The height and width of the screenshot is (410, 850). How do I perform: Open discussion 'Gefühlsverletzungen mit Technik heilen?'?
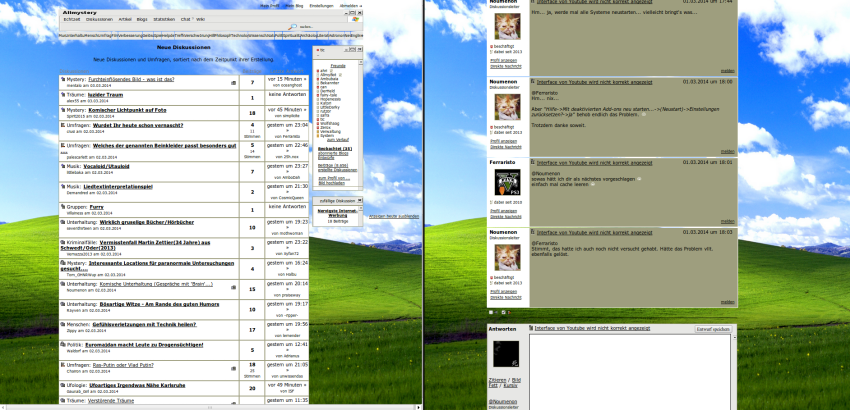[145, 324]
